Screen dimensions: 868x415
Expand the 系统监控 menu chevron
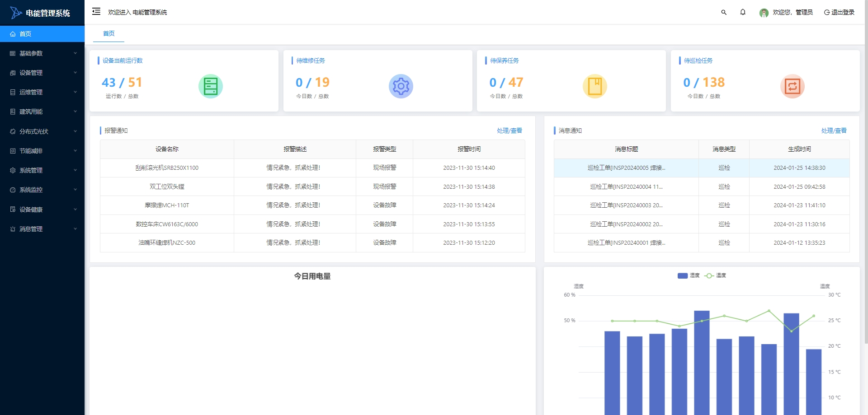75,190
